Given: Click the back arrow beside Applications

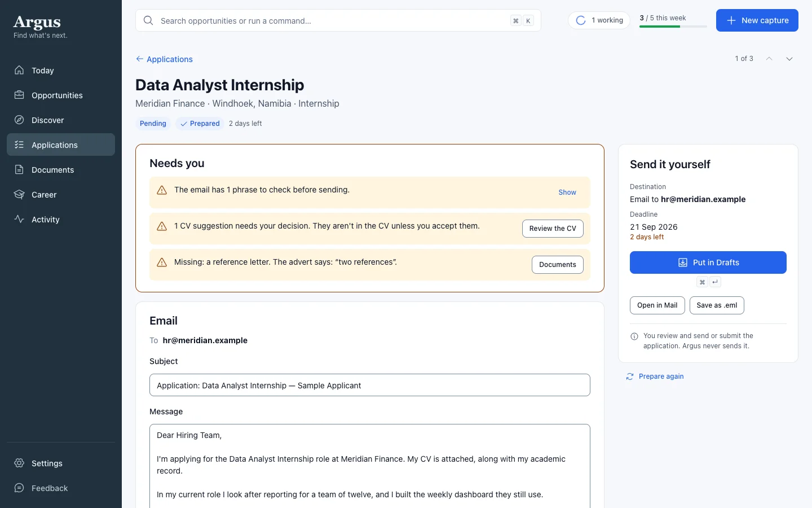Looking at the screenshot, I should (x=139, y=59).
